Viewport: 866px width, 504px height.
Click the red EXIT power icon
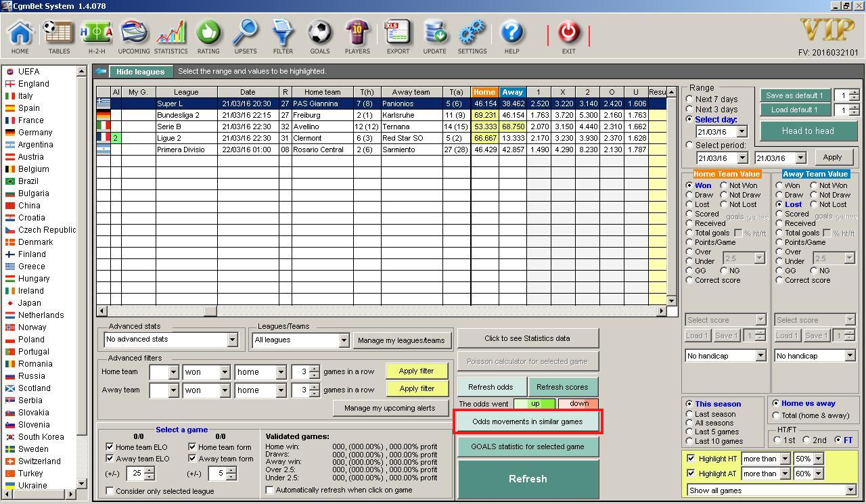tap(568, 32)
